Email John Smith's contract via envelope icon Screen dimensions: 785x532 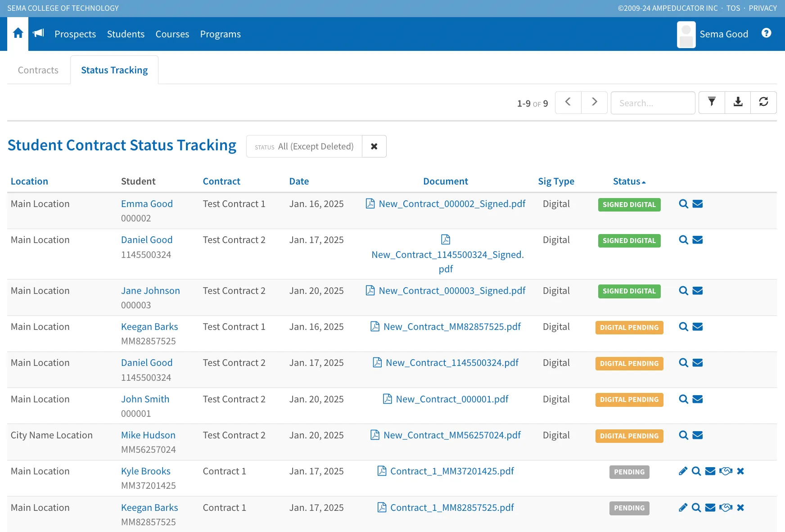698,399
